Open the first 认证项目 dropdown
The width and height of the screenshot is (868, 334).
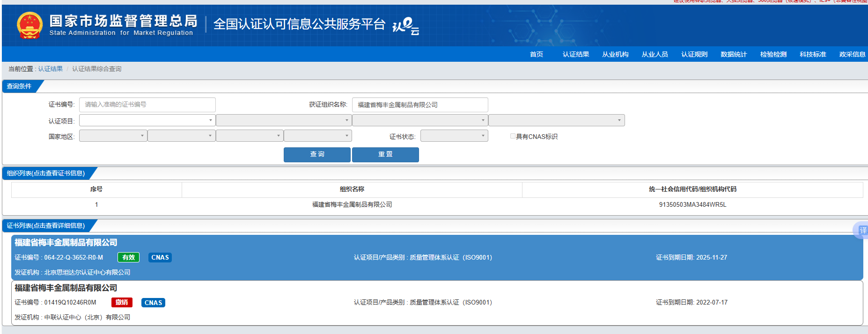coord(147,121)
